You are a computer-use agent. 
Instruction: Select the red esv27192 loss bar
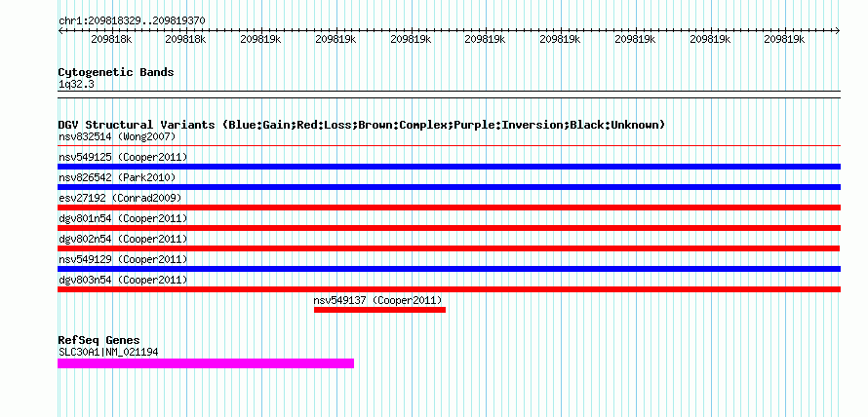click(449, 208)
